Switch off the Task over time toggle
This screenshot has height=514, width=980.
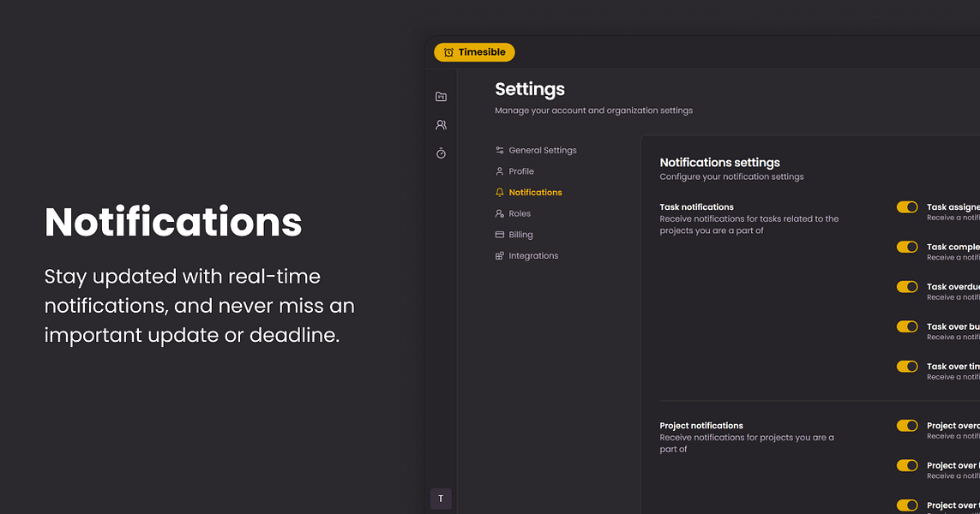(x=907, y=367)
